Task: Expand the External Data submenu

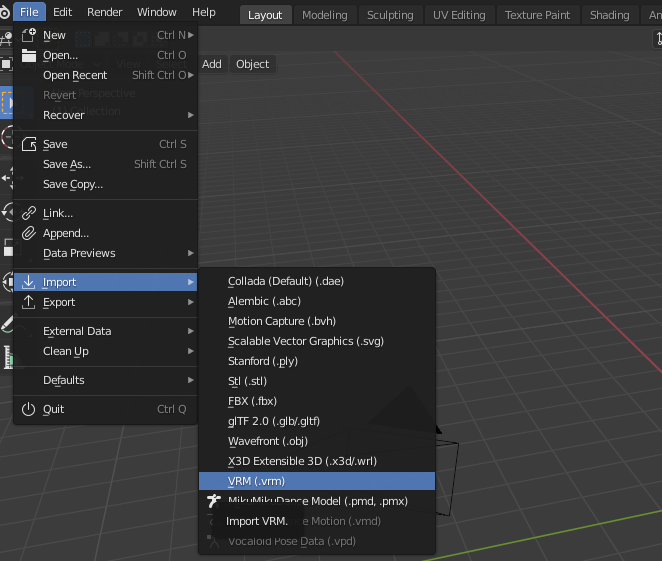Action: pyautogui.click(x=106, y=331)
